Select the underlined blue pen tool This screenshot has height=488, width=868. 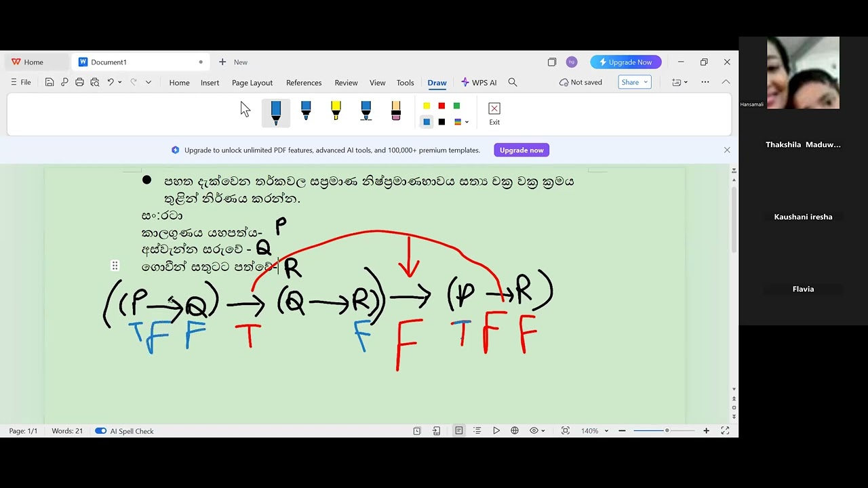[366, 111]
